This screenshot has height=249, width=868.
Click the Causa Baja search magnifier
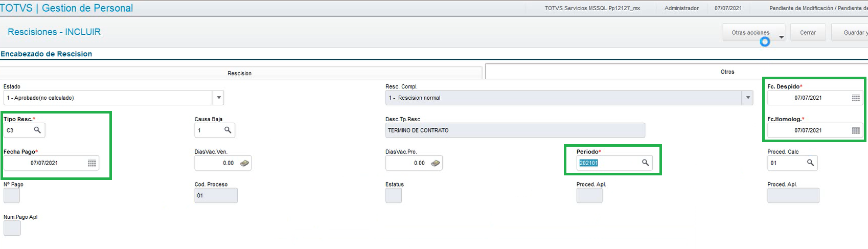(x=228, y=130)
